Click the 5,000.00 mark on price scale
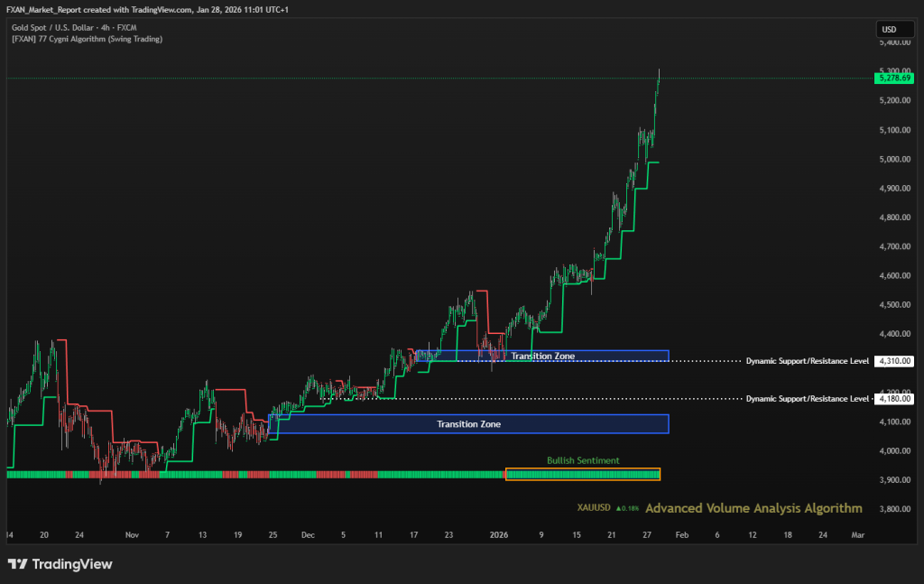This screenshot has width=924, height=584. pos(893,159)
